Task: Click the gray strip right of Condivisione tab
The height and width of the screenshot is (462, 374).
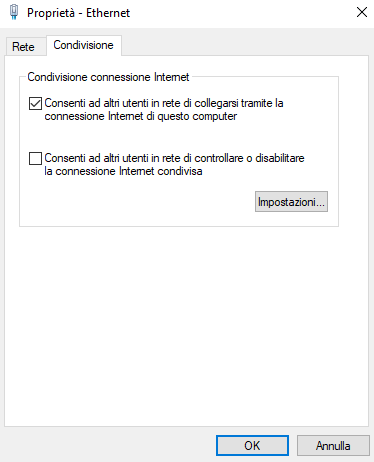Action: click(245, 45)
